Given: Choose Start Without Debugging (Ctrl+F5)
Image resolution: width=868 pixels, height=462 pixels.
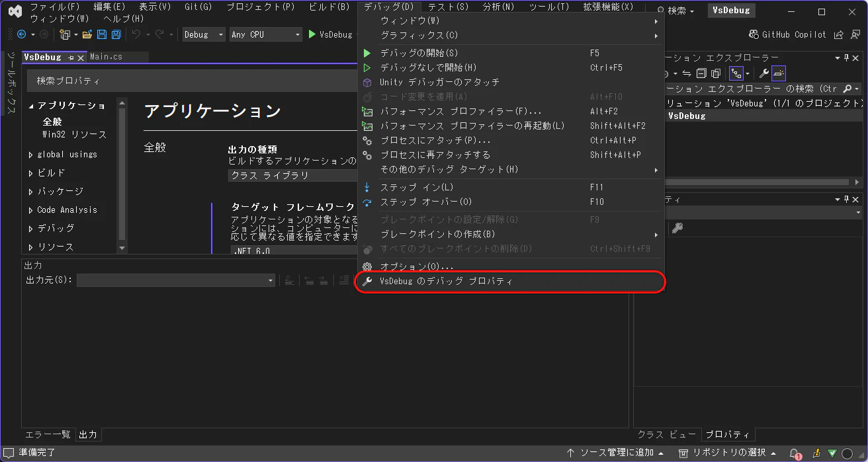Looking at the screenshot, I should [x=511, y=67].
